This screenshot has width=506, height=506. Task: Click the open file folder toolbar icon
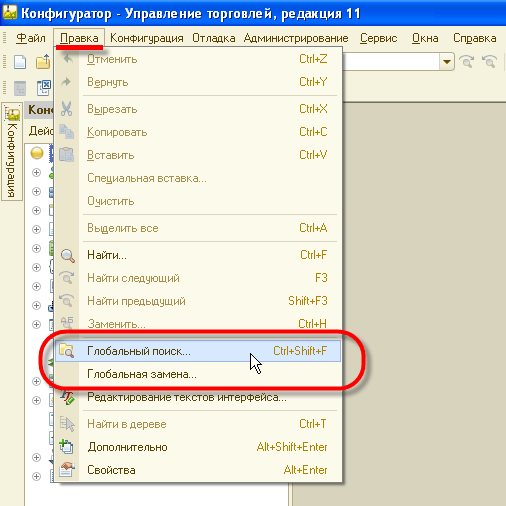43,62
